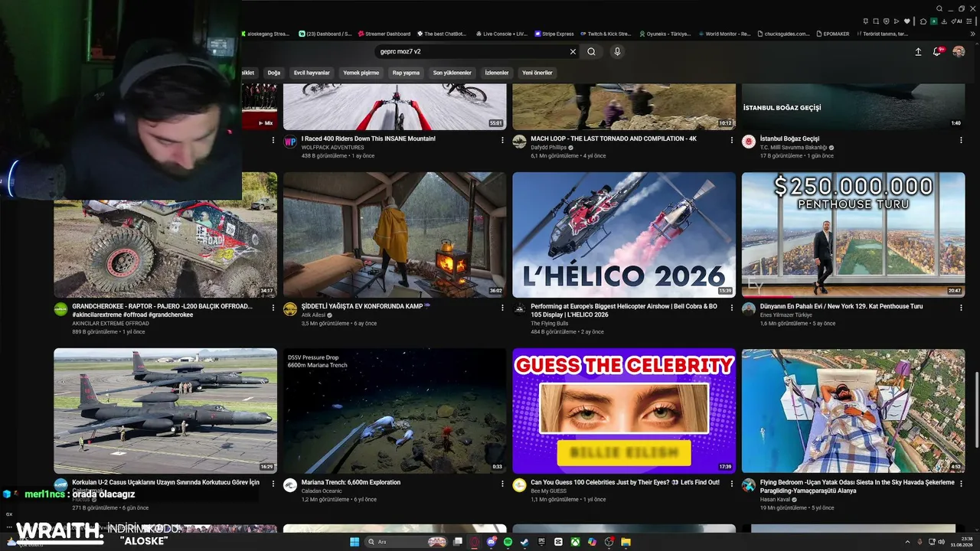This screenshot has height=551, width=980.
Task: Open more options for 'Korkulan U-2' video
Action: [273, 484]
